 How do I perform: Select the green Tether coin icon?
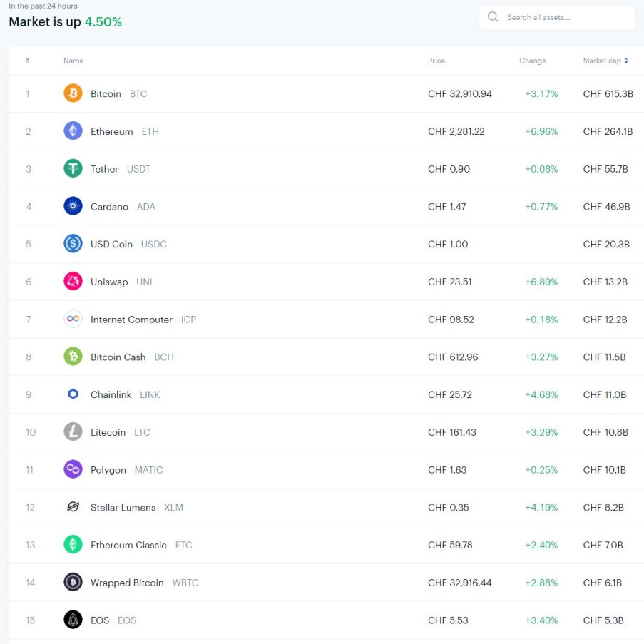(73, 168)
